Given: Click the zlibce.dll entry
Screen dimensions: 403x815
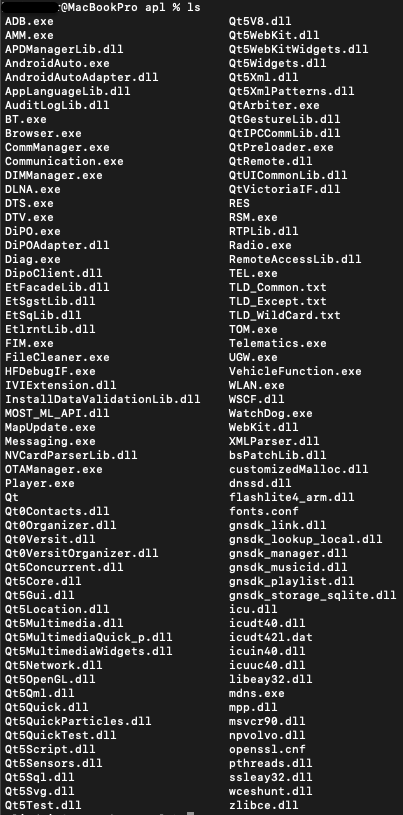Looking at the screenshot, I should (x=264, y=806).
